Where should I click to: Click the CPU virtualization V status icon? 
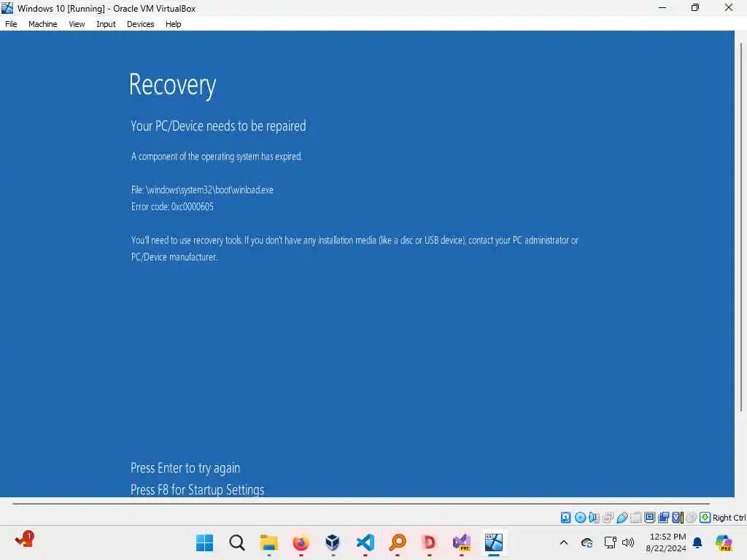pos(677,517)
